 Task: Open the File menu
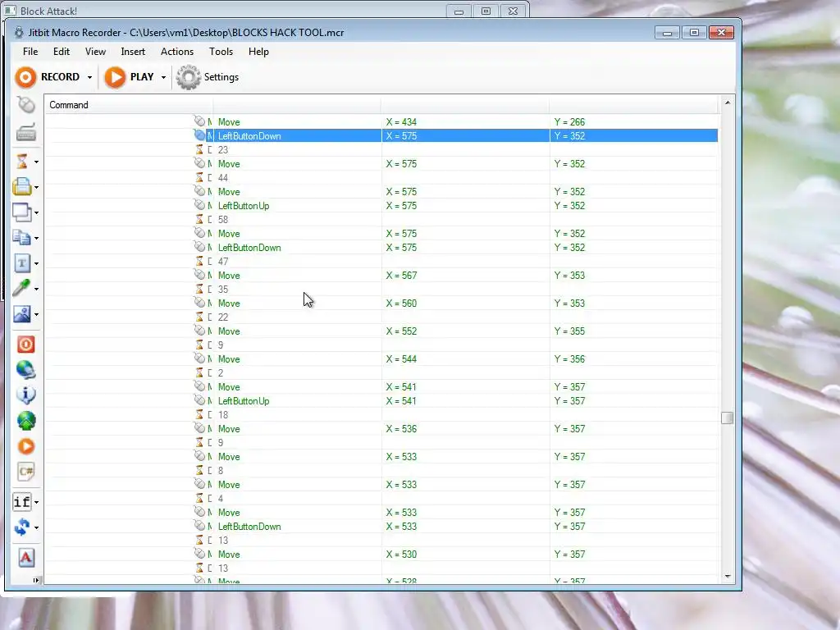30,52
